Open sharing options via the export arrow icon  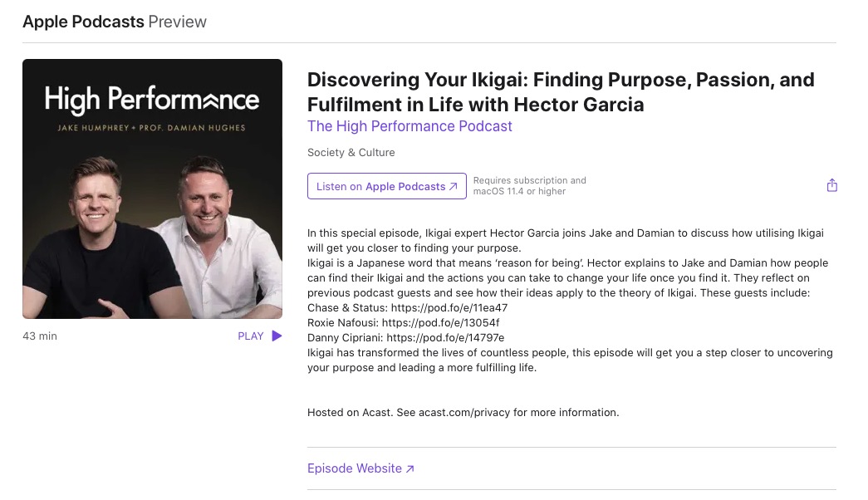[831, 184]
